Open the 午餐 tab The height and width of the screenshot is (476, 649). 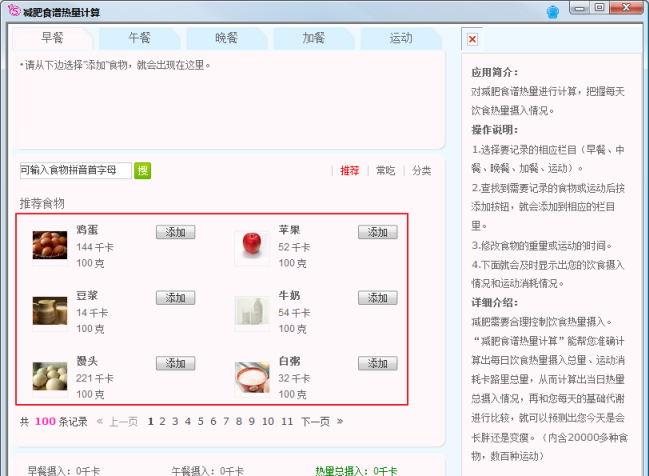click(x=139, y=38)
